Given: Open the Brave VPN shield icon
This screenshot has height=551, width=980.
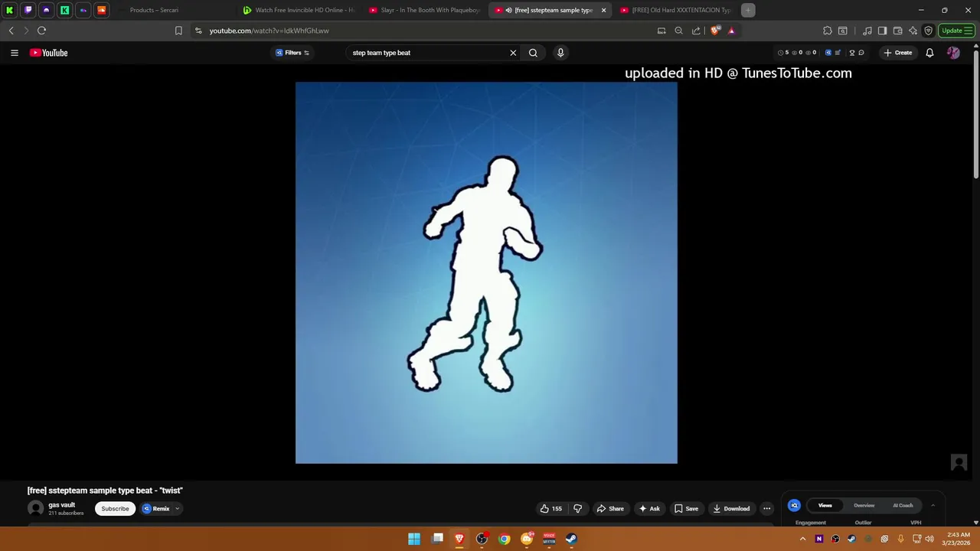Looking at the screenshot, I should (928, 31).
